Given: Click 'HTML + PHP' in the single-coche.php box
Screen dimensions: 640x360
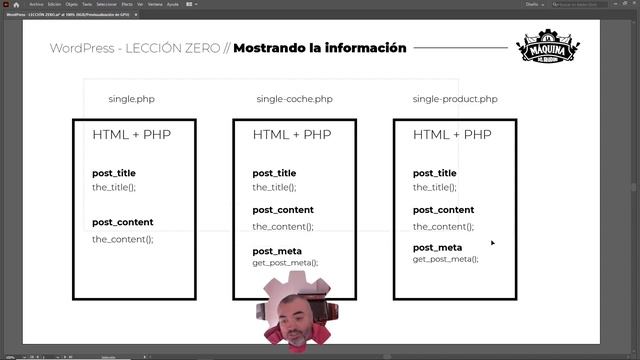Looking at the screenshot, I should 292,135.
